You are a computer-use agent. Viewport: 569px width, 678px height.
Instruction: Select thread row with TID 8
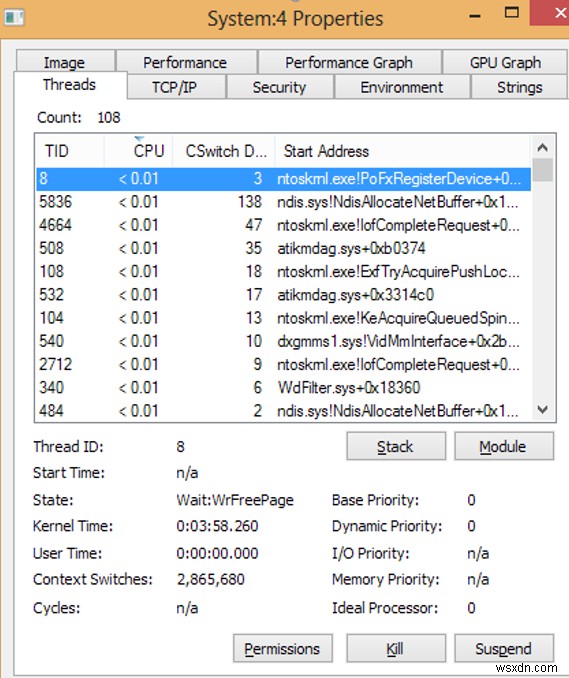(x=284, y=179)
